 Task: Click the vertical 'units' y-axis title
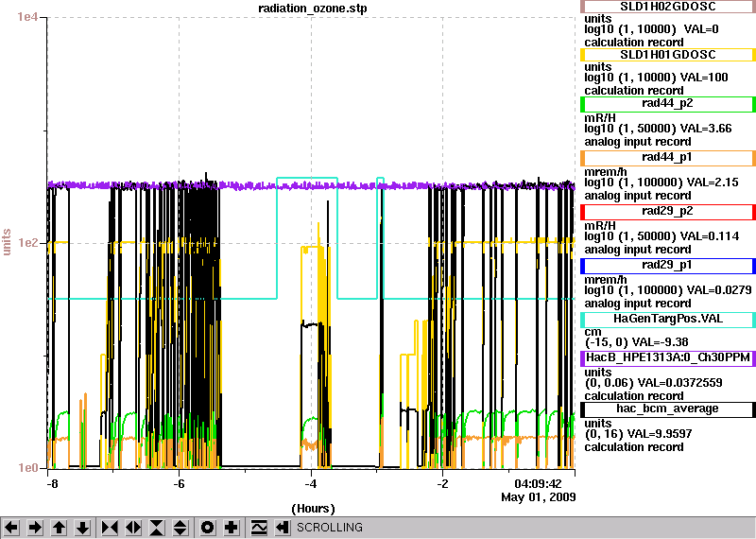7,242
